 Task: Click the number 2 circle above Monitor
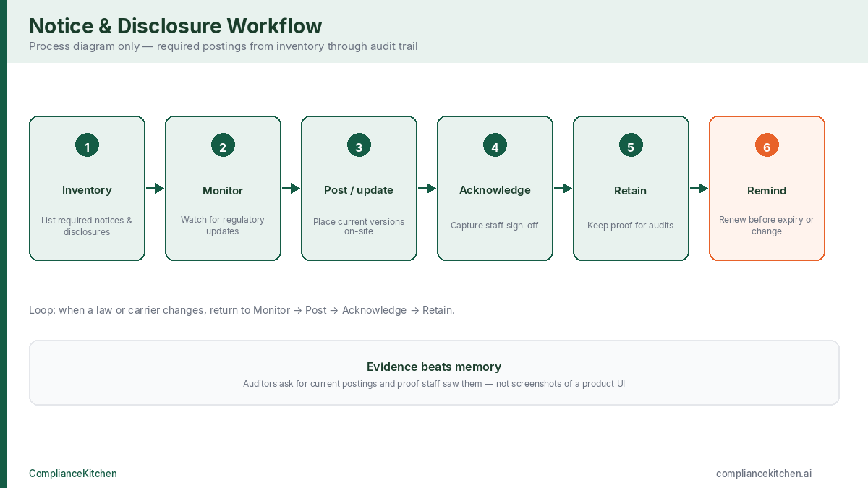(x=223, y=145)
